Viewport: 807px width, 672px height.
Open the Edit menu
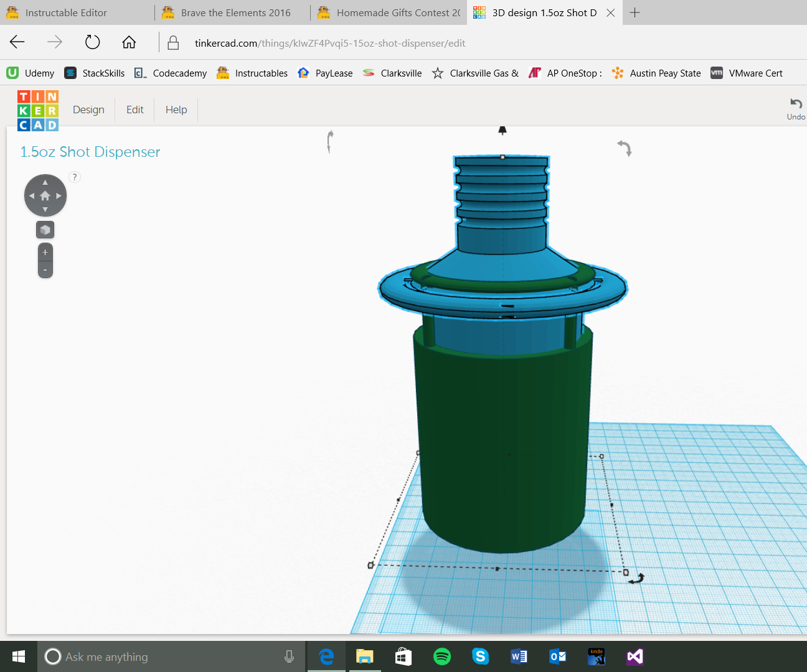(134, 110)
